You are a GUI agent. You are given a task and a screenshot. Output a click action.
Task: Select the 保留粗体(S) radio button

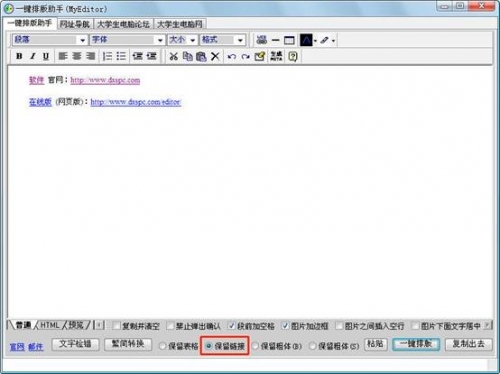pyautogui.click(x=312, y=346)
